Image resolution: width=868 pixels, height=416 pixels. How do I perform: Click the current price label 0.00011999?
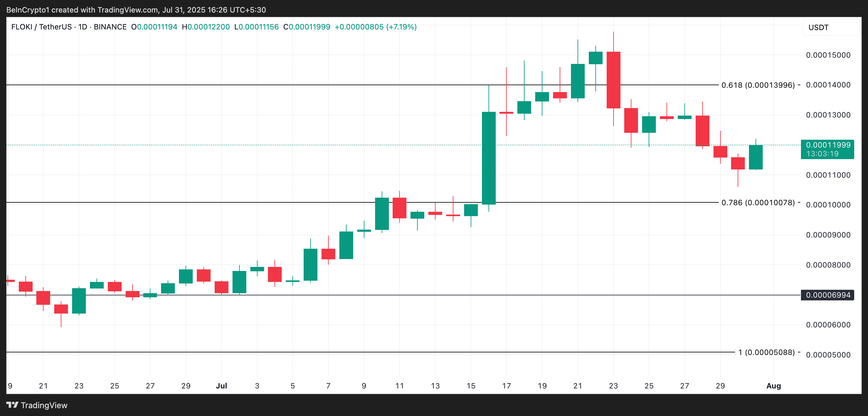[x=827, y=145]
